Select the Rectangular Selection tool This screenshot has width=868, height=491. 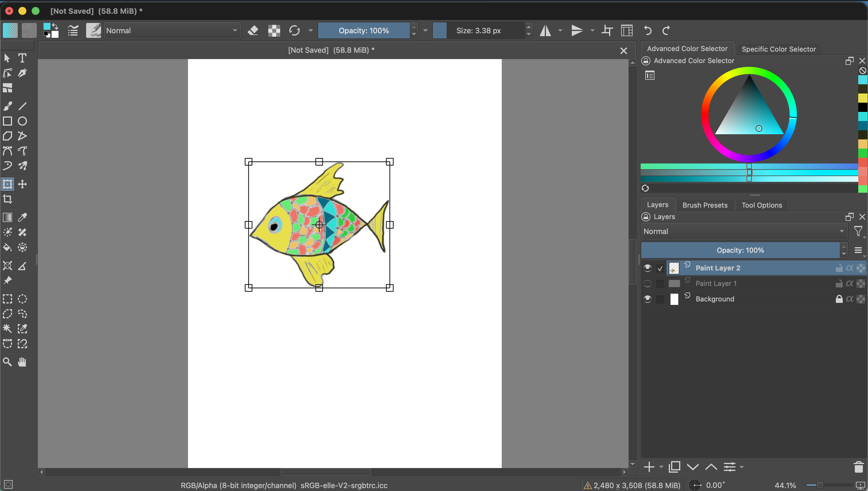pyautogui.click(x=7, y=299)
